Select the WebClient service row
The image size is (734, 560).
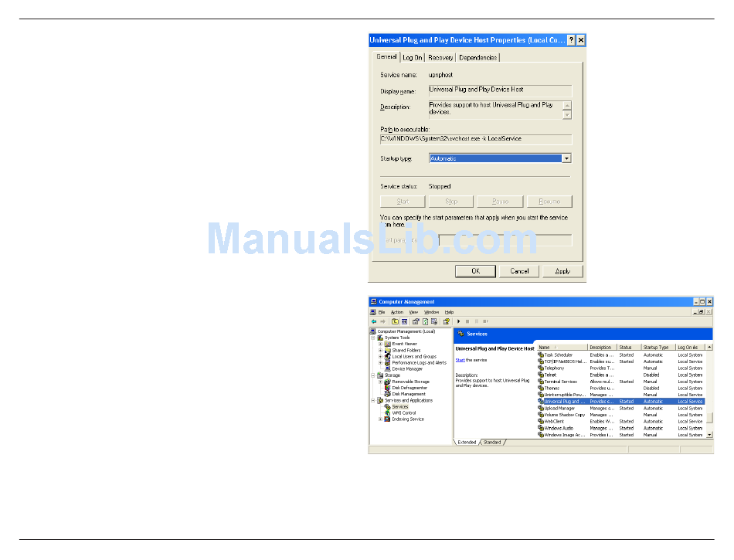coord(621,422)
